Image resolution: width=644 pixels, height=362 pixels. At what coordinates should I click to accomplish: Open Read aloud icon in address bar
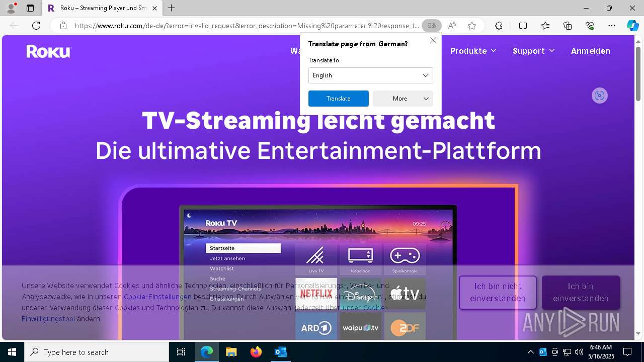452,26
